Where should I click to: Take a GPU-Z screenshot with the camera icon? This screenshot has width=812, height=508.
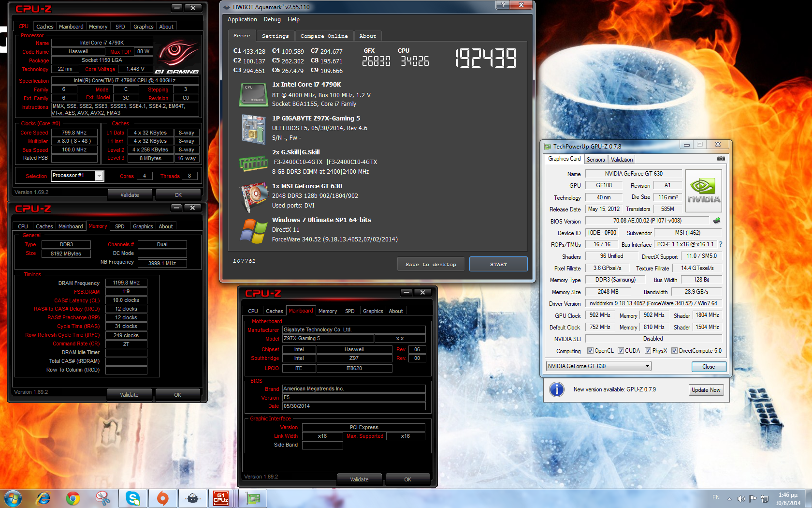(721, 159)
